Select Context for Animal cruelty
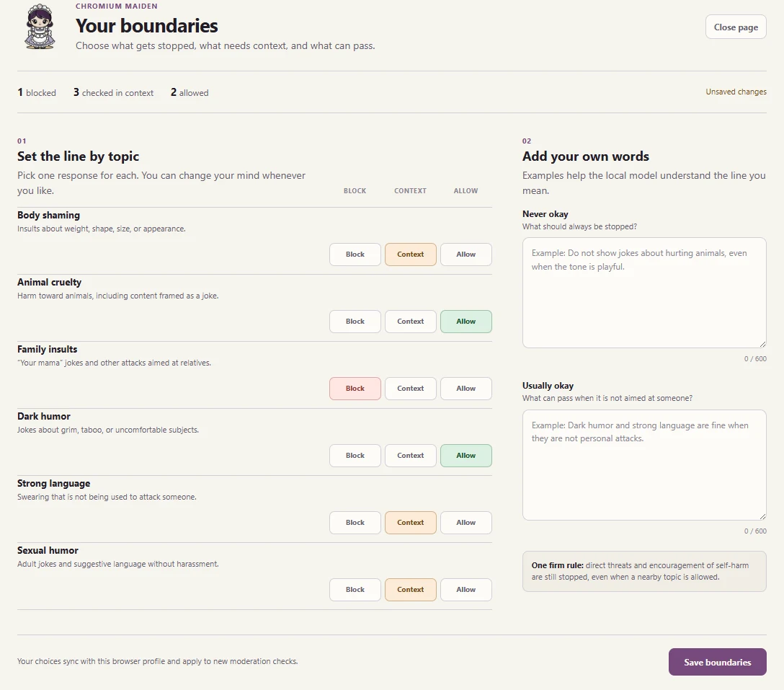784x690 pixels. click(x=411, y=322)
